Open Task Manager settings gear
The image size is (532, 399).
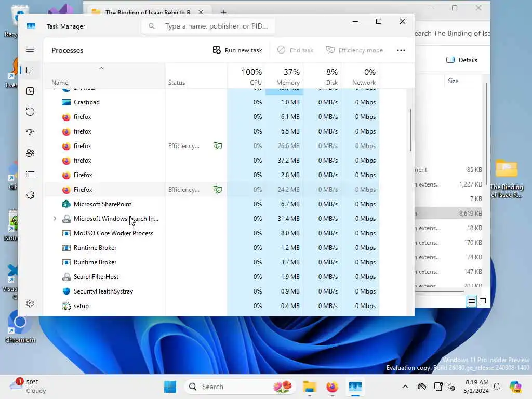click(x=30, y=303)
